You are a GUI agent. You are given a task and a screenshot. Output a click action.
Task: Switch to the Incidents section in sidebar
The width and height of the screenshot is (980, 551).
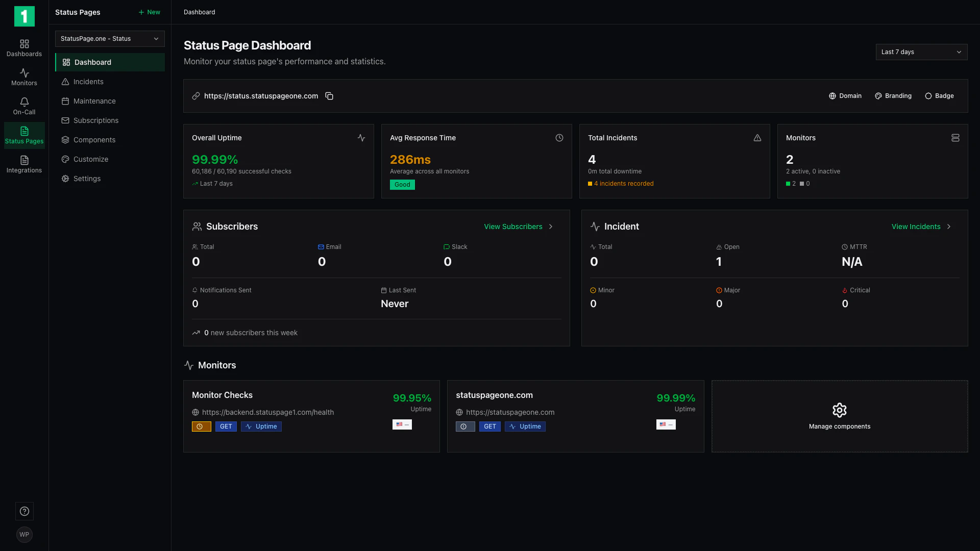pyautogui.click(x=88, y=82)
